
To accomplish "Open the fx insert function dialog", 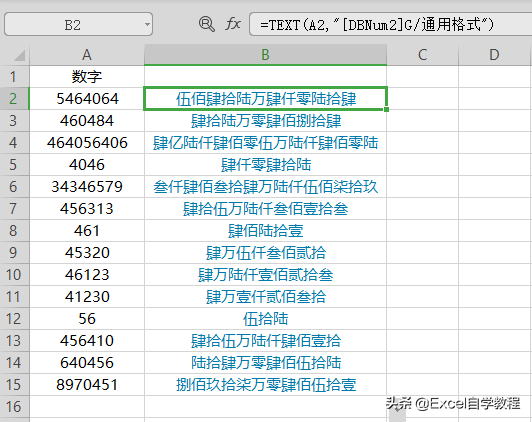I will (233, 24).
